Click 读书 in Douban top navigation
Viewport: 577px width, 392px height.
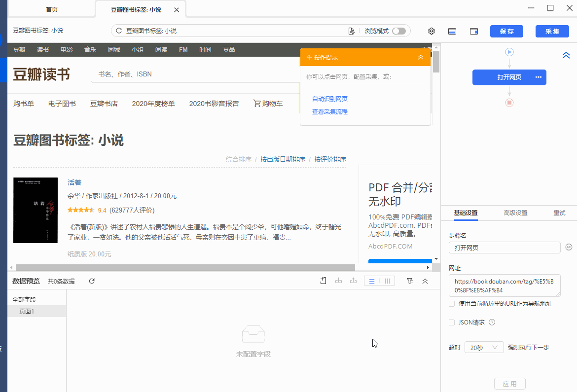tap(43, 50)
